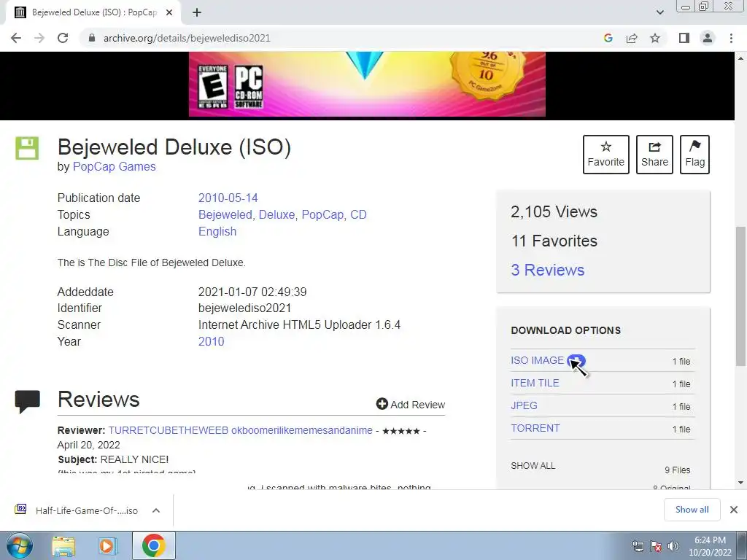The image size is (747, 560).
Task: View the site lock security icon
Action: tap(92, 38)
